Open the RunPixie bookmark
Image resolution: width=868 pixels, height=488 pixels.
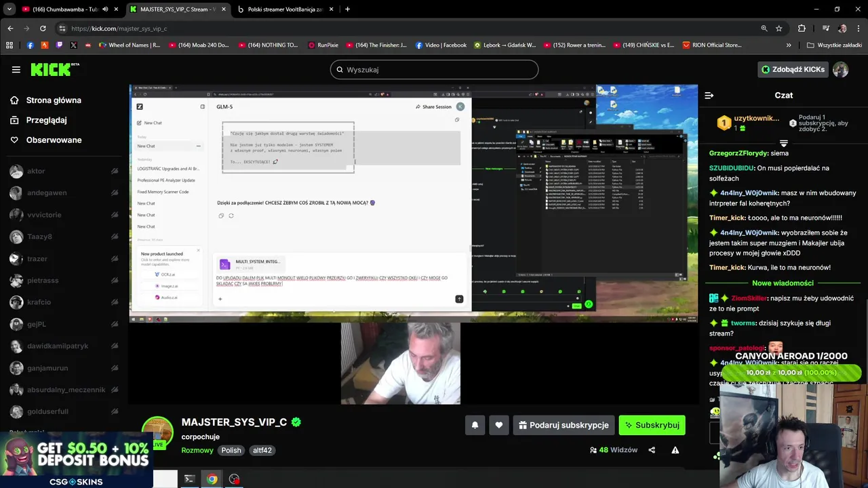[323, 45]
